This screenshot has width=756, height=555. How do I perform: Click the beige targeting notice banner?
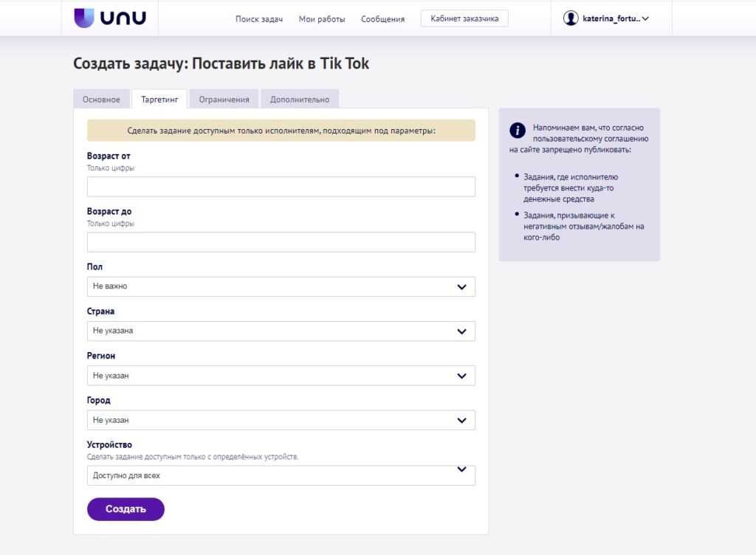pos(281,131)
